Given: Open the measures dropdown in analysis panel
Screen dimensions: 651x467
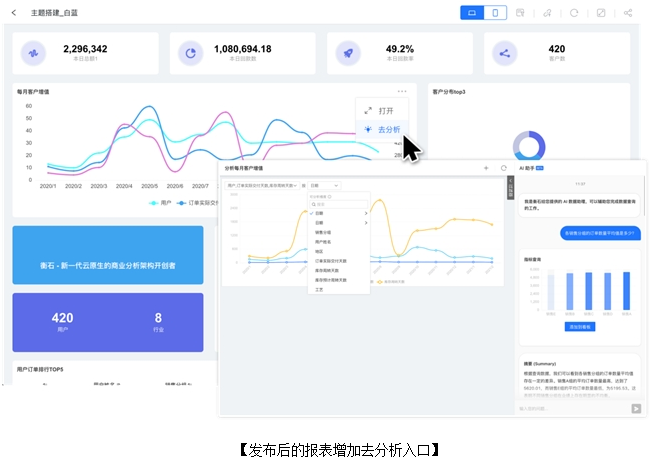Looking at the screenshot, I should pos(263,185).
